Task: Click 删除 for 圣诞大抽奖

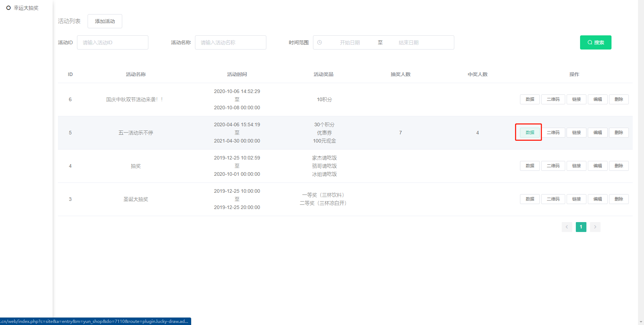Action: (x=619, y=199)
